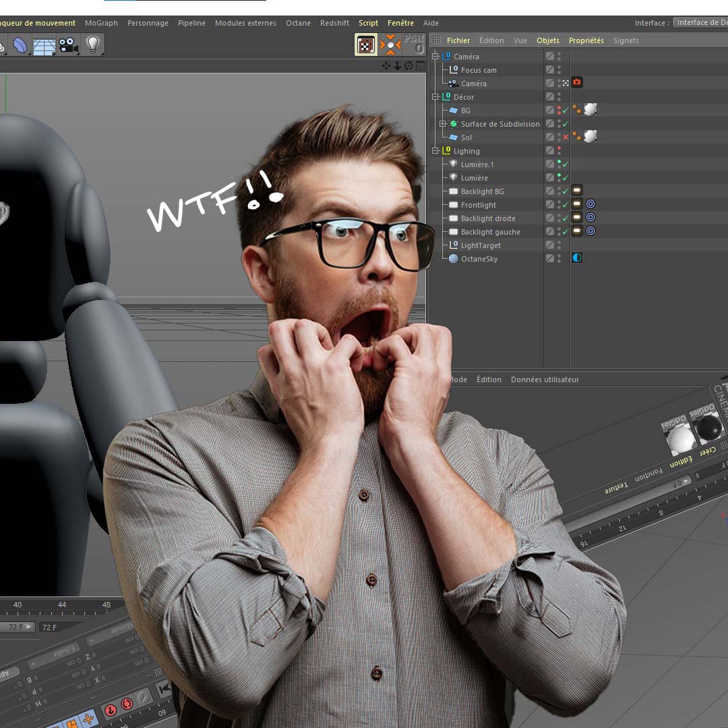Toggle the layer square on OctaneSky
Image resolution: width=728 pixels, height=728 pixels.
tap(550, 258)
